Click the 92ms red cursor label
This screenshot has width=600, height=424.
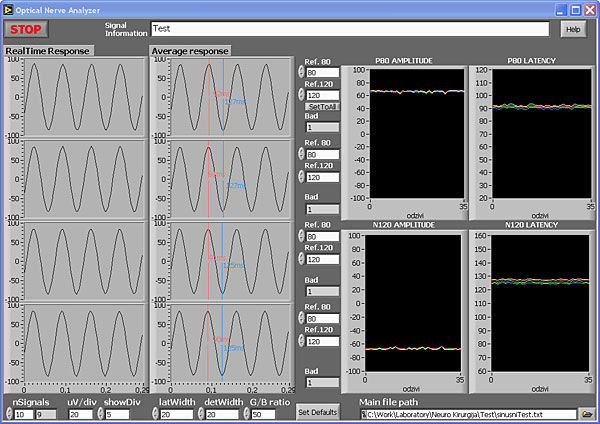click(x=222, y=93)
